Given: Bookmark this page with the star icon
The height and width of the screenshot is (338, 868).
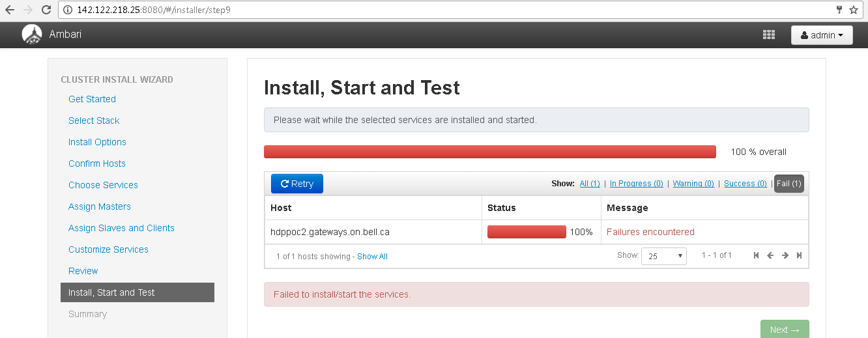Looking at the screenshot, I should click(x=854, y=10).
